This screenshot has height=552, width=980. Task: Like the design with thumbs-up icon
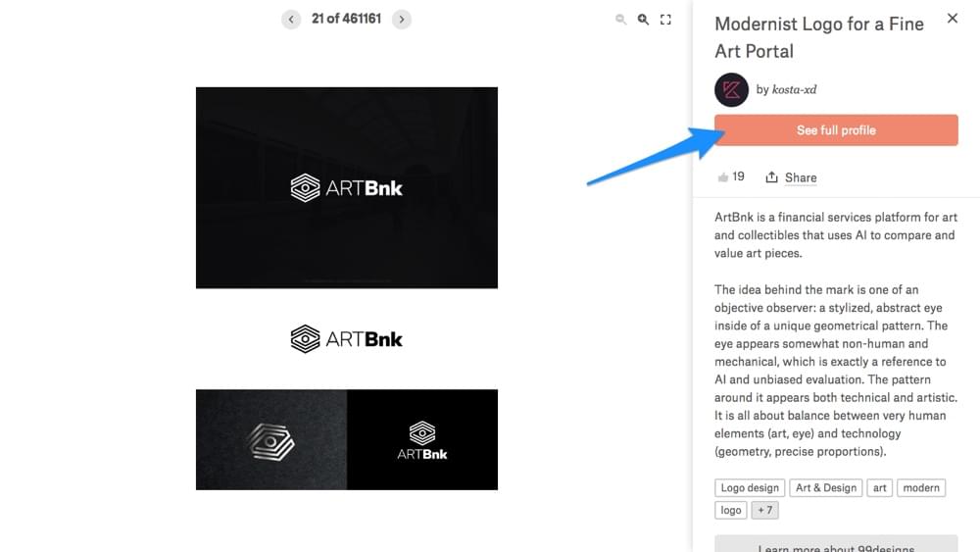coord(723,177)
